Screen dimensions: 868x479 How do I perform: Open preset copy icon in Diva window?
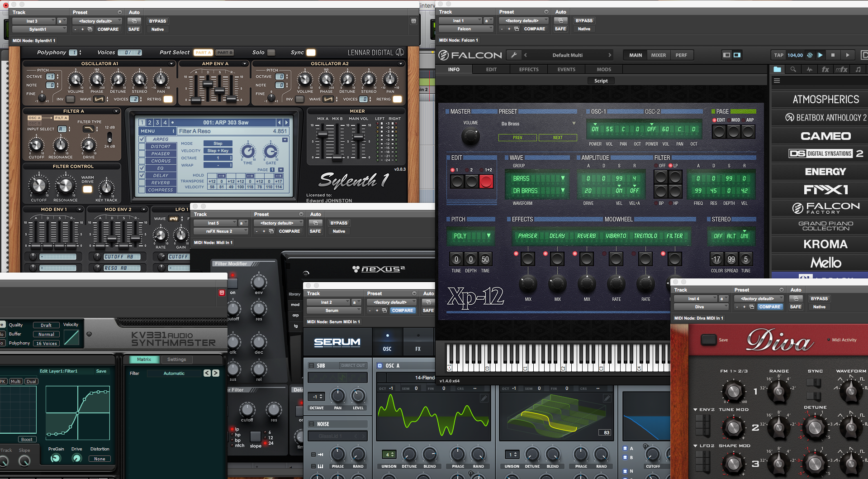click(x=752, y=307)
